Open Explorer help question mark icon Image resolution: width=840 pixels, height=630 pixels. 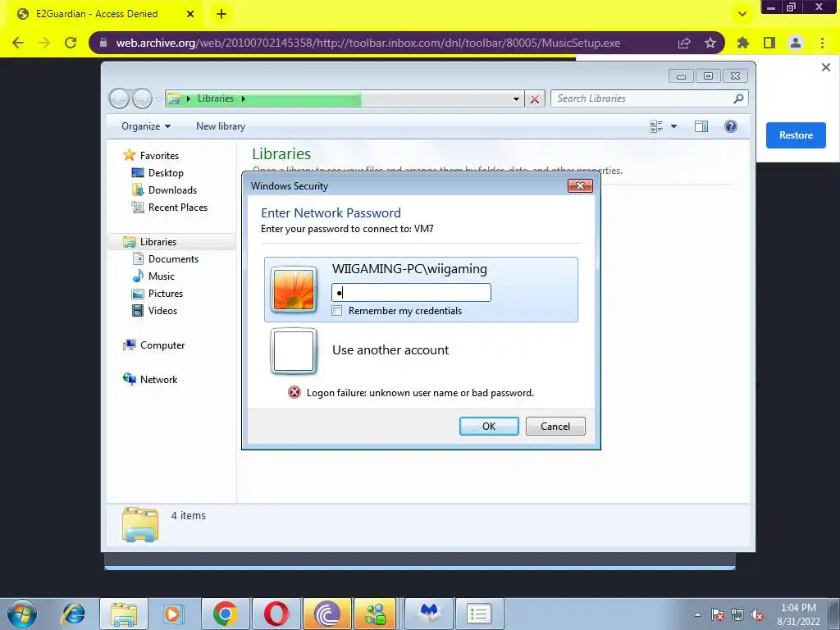click(731, 126)
